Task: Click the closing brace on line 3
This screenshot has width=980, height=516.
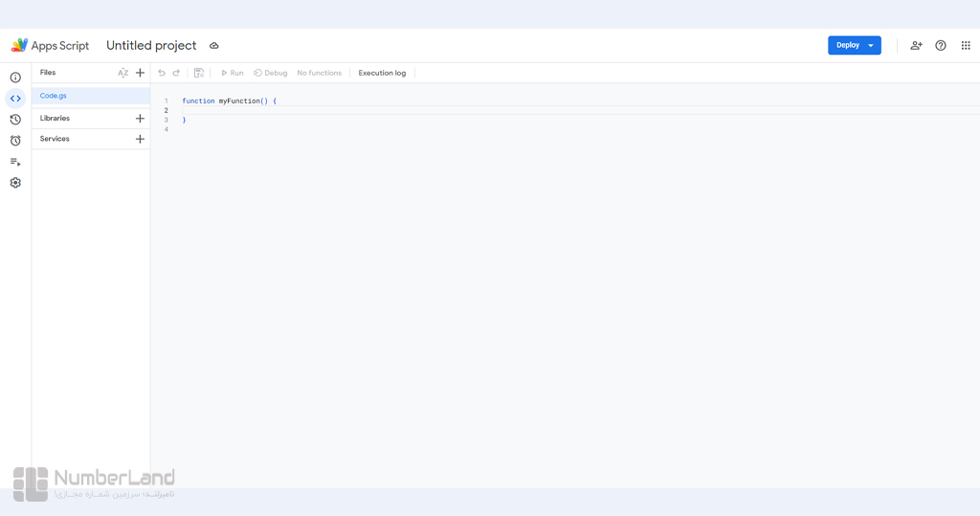Action: pos(184,120)
